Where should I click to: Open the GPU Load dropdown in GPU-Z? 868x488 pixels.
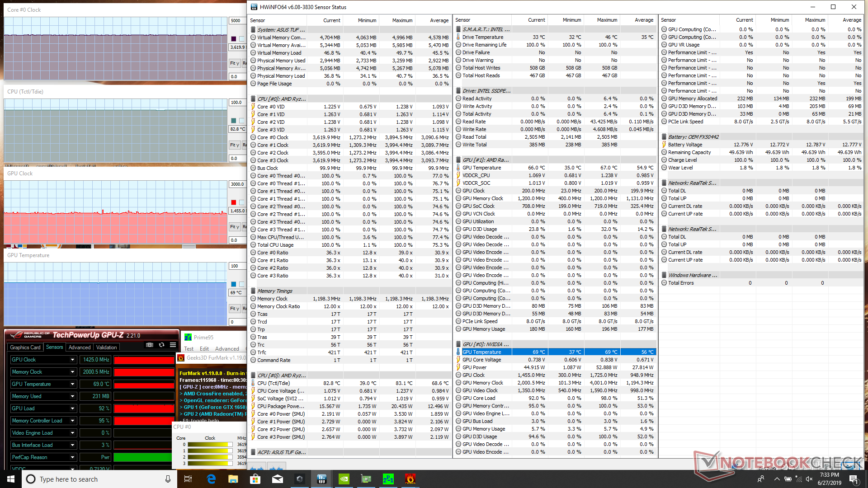pyautogui.click(x=72, y=408)
